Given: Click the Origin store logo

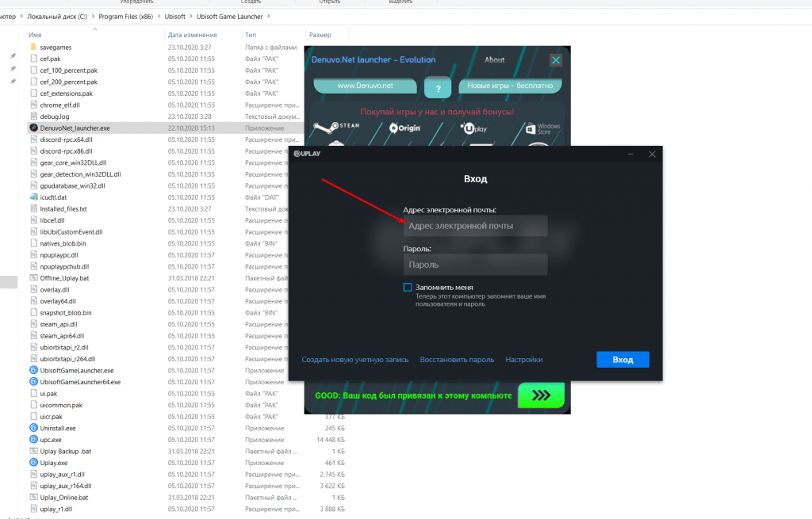Looking at the screenshot, I should [404, 127].
